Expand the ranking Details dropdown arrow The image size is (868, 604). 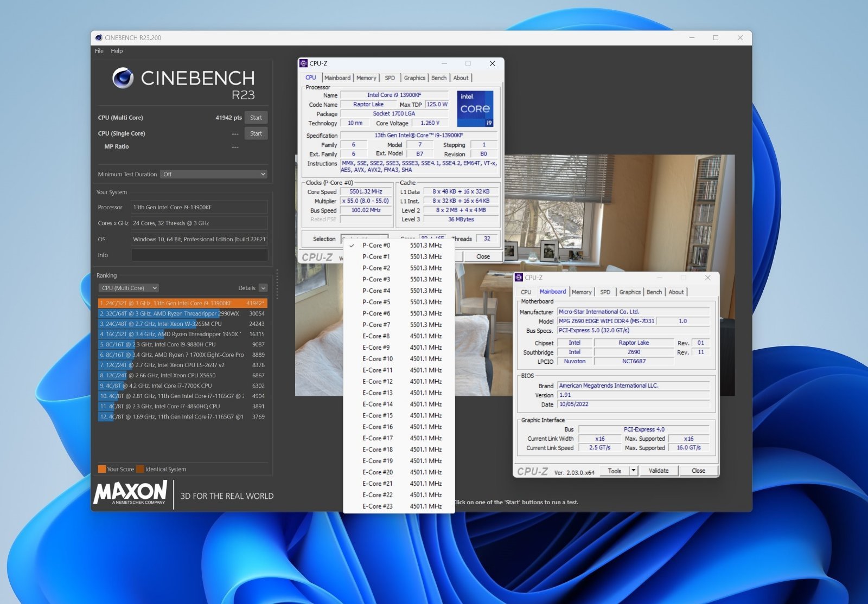pos(263,288)
